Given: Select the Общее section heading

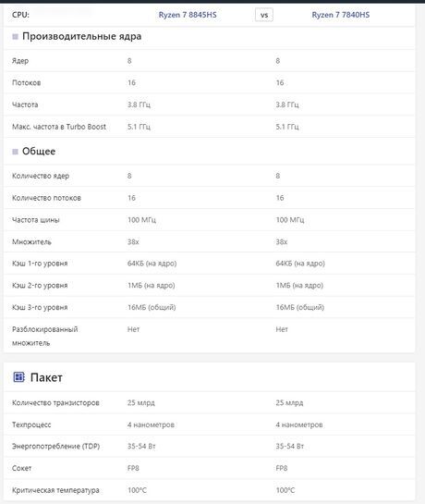Looking at the screenshot, I should click(39, 151).
